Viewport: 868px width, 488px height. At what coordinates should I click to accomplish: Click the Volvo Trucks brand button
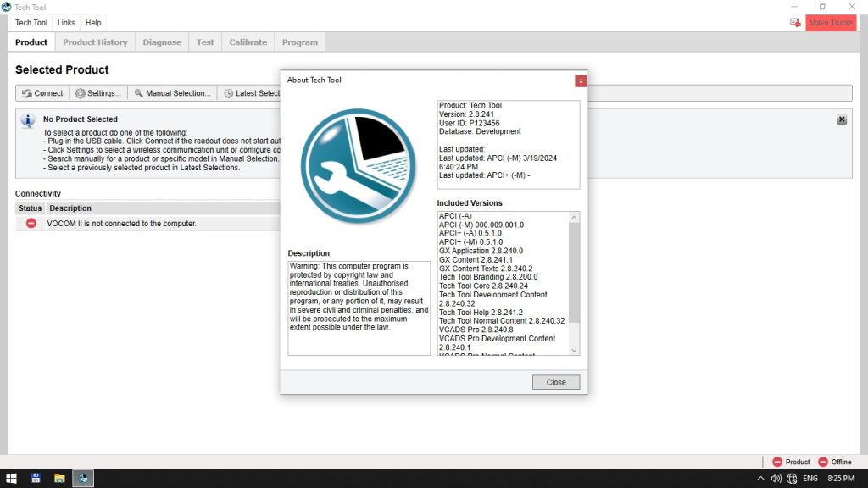[831, 23]
